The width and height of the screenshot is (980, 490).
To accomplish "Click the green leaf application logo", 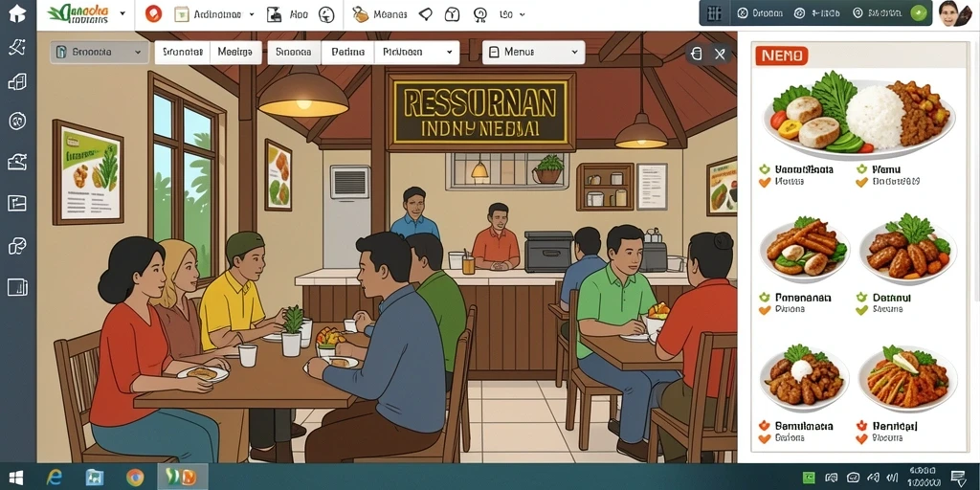I will point(79,13).
